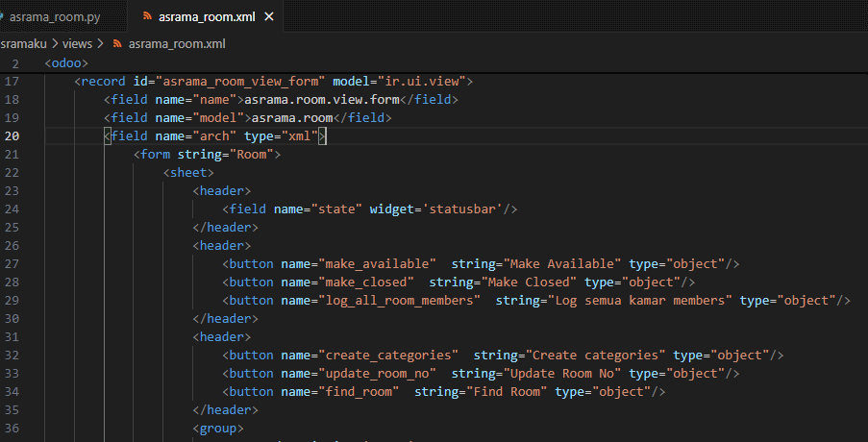Click the type="xml" attribute value
The height and width of the screenshot is (442, 868).
point(300,136)
